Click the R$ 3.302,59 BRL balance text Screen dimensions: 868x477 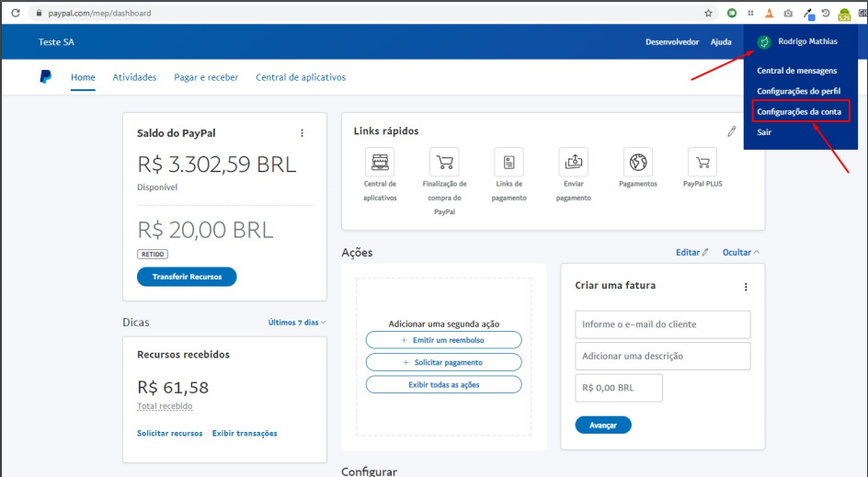pos(216,165)
